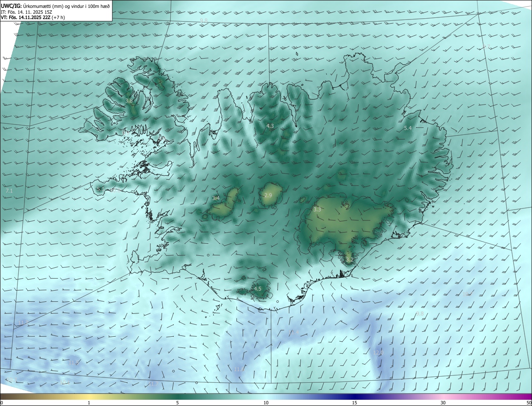Click the 3.3 value on the large glacier
This screenshot has width=532, height=406.
(x=317, y=210)
